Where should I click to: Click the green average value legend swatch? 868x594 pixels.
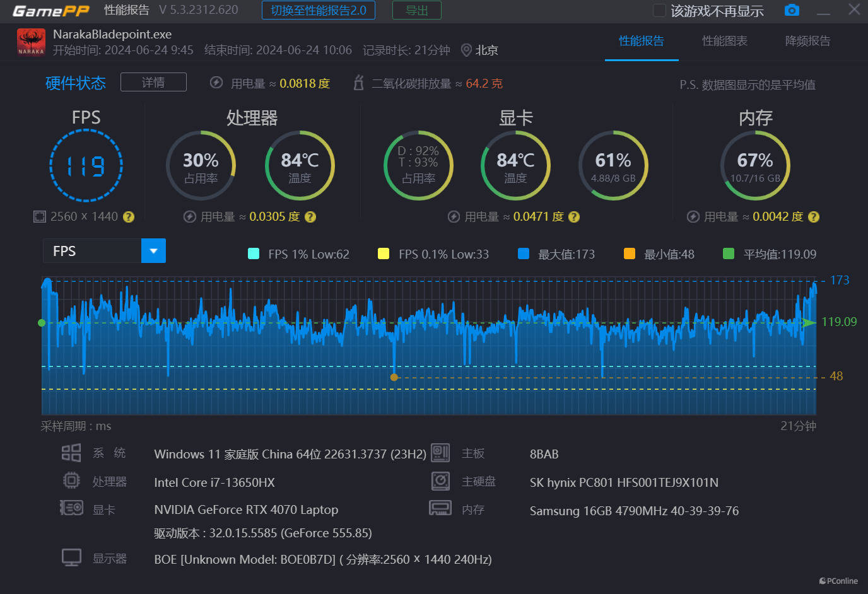(x=728, y=254)
